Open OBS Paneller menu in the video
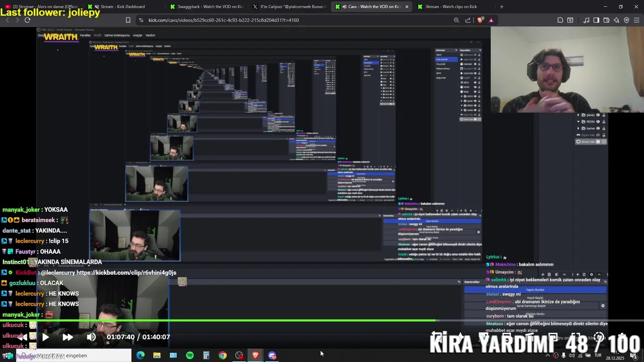Image resolution: width=644 pixels, height=362 pixels. [x=85, y=35]
